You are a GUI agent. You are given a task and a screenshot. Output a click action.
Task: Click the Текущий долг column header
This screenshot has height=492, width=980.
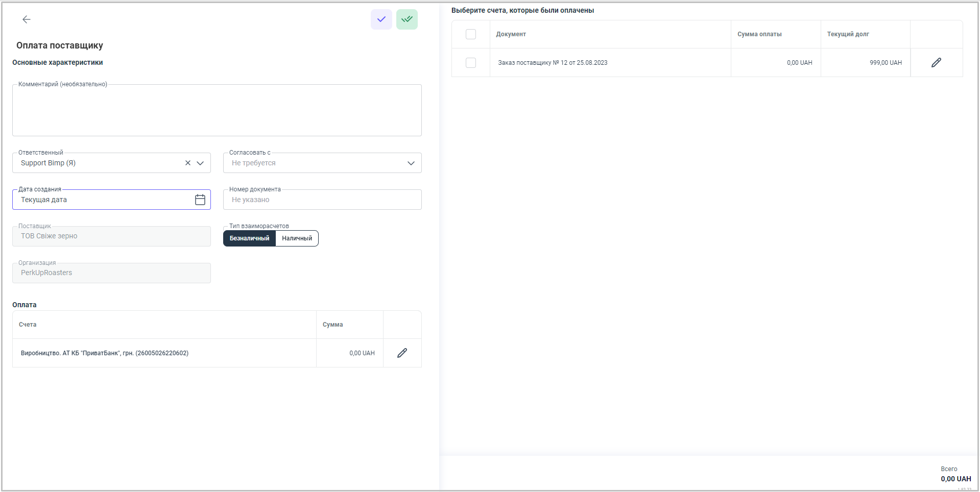pos(848,34)
